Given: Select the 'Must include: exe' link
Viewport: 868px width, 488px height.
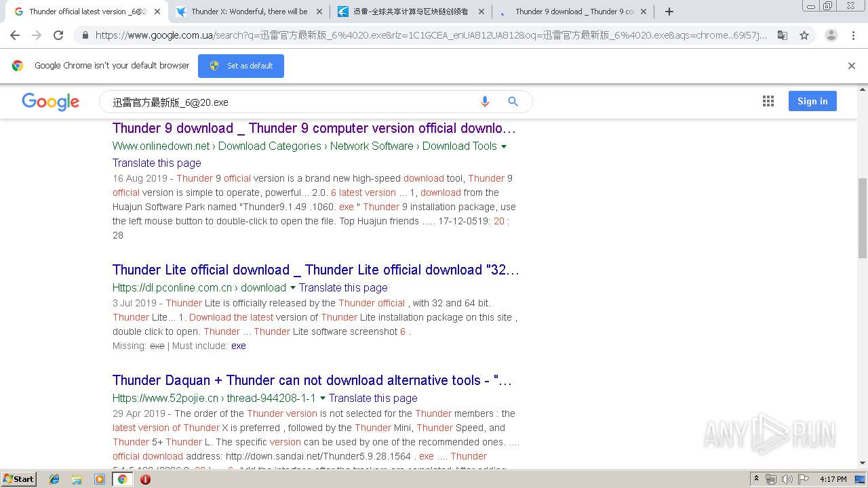Looking at the screenshot, I should coord(239,346).
